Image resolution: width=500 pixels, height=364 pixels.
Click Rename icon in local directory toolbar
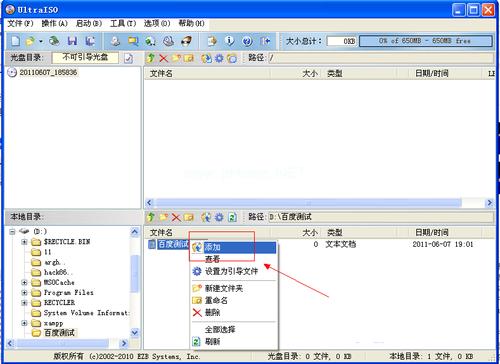click(189, 217)
